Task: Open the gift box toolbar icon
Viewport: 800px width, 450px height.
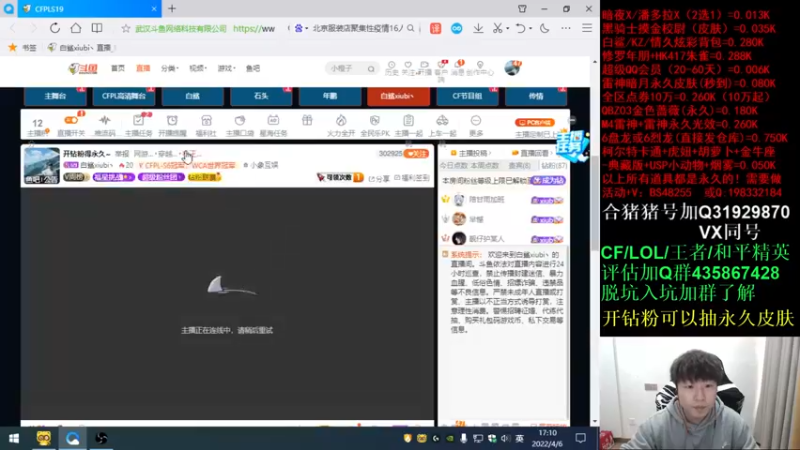Action: [x=307, y=120]
